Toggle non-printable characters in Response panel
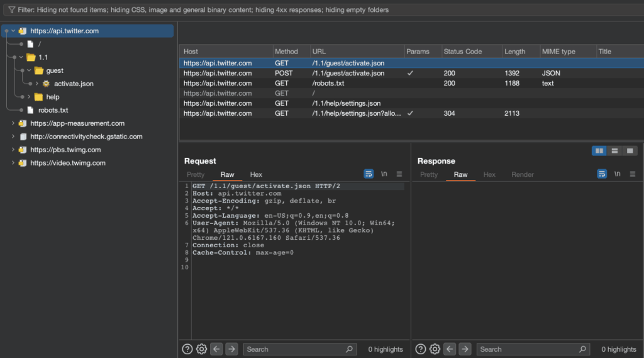Image resolution: width=644 pixels, height=358 pixels. [x=618, y=174]
